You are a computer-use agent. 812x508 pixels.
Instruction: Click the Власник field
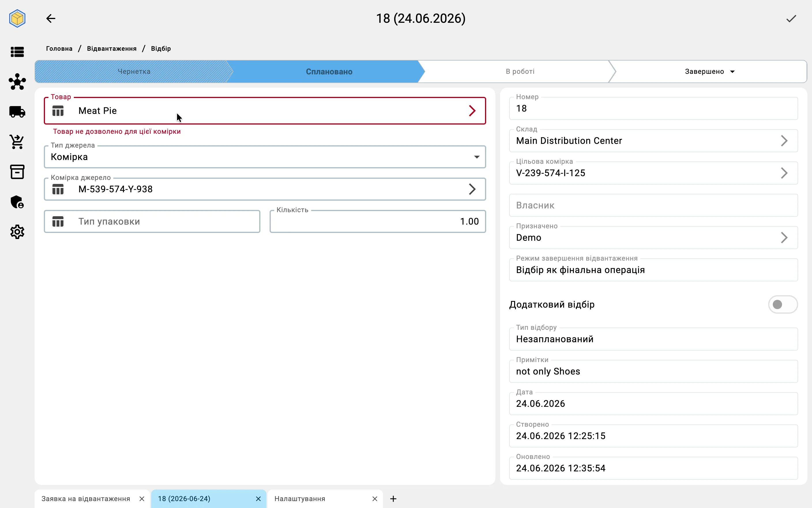(x=653, y=205)
